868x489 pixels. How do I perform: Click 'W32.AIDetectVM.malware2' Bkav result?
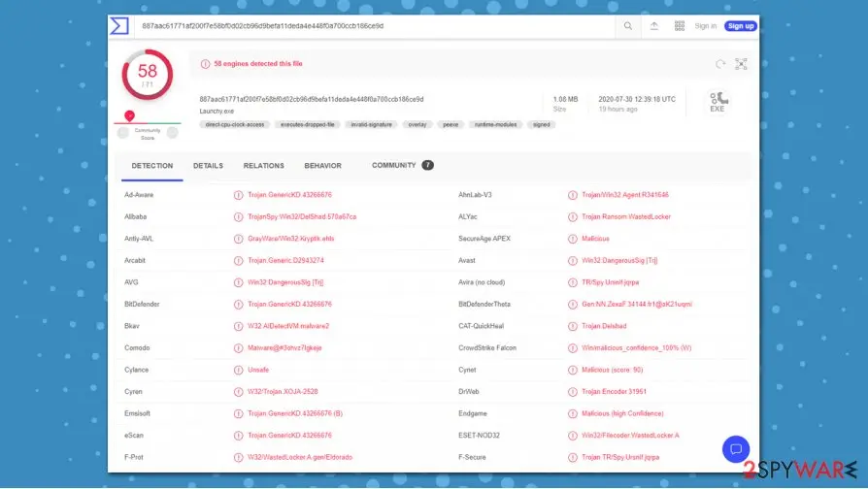pos(288,326)
